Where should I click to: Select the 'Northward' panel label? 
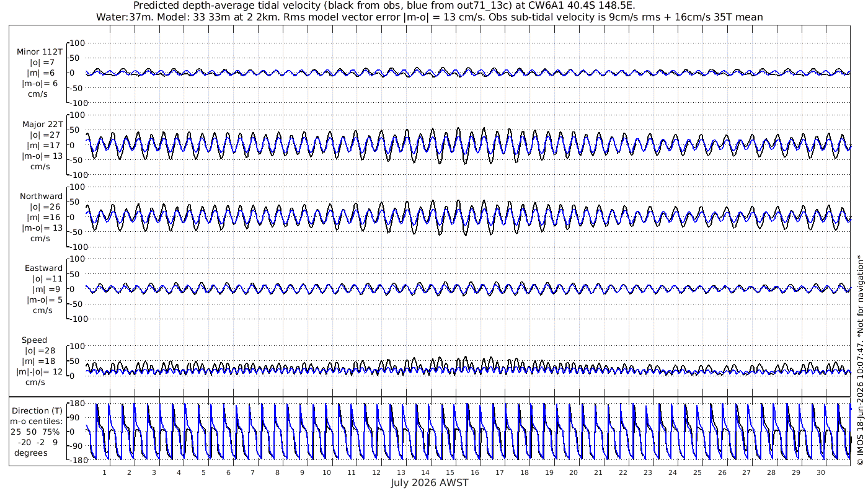coord(41,196)
